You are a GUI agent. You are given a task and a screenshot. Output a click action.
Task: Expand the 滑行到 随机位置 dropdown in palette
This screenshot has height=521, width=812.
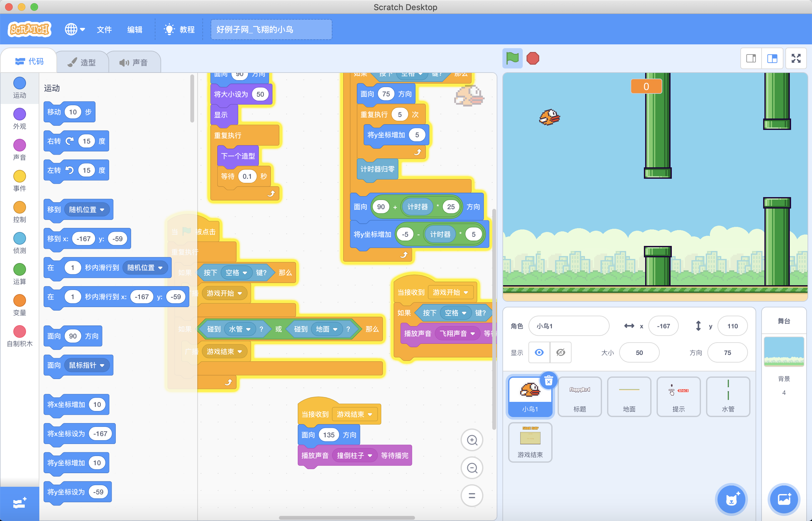click(145, 267)
